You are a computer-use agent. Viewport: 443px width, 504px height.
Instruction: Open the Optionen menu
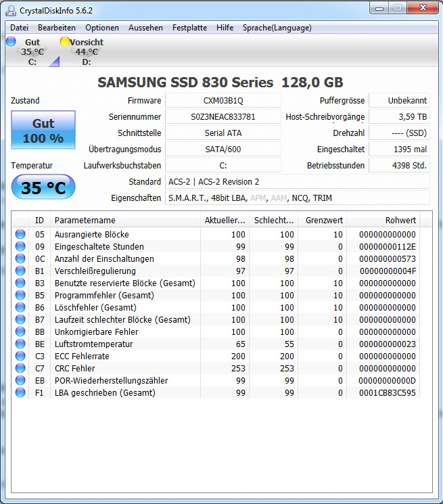click(102, 28)
